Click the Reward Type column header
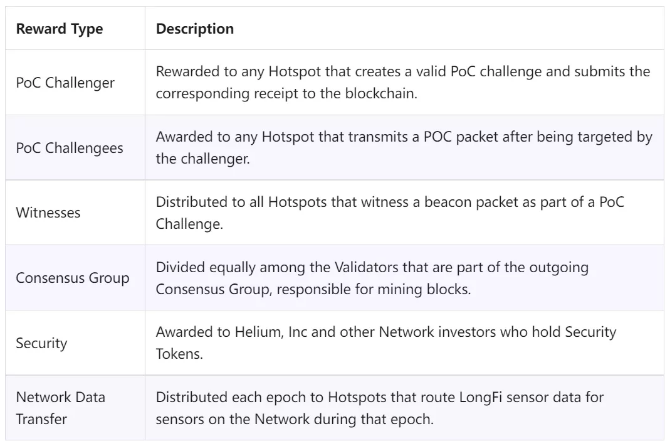 tap(60, 29)
